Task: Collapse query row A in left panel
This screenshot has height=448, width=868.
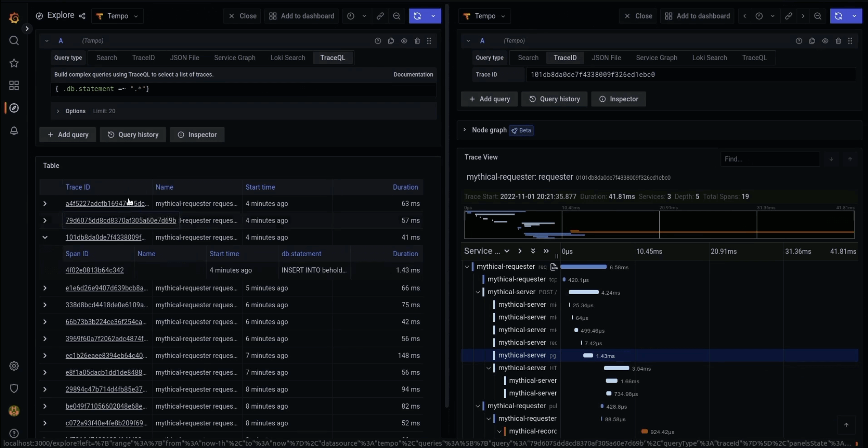Action: point(47,41)
